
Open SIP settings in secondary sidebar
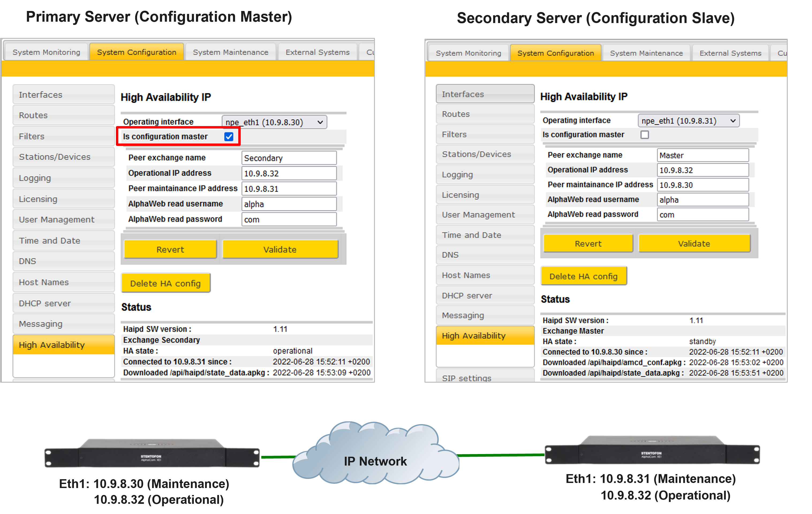click(x=485, y=377)
